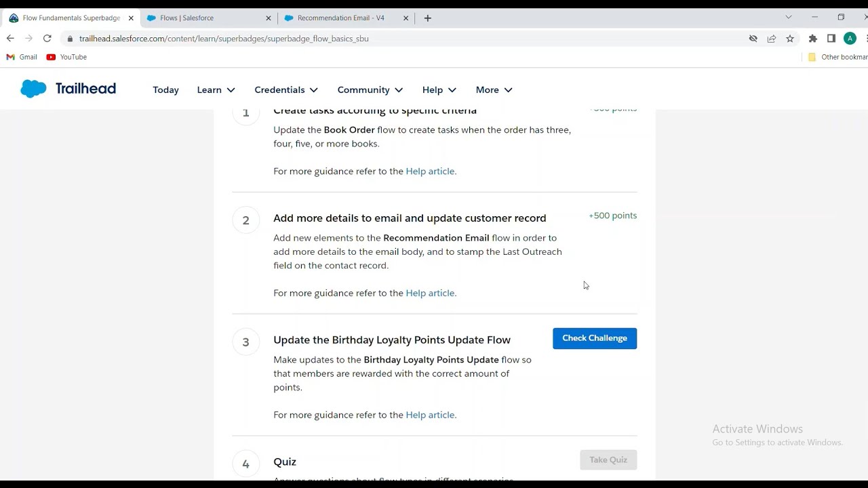
Task: Go back with browser back arrow
Action: coord(10,39)
